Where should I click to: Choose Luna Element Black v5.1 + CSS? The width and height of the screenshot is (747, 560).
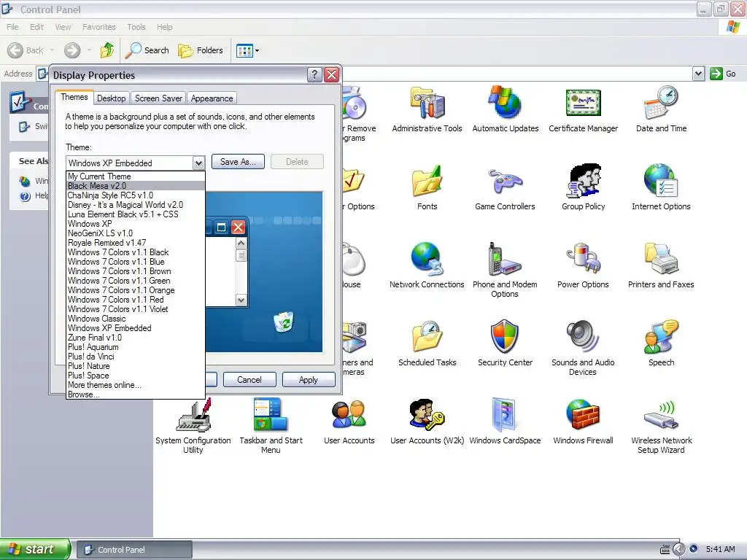click(136, 214)
